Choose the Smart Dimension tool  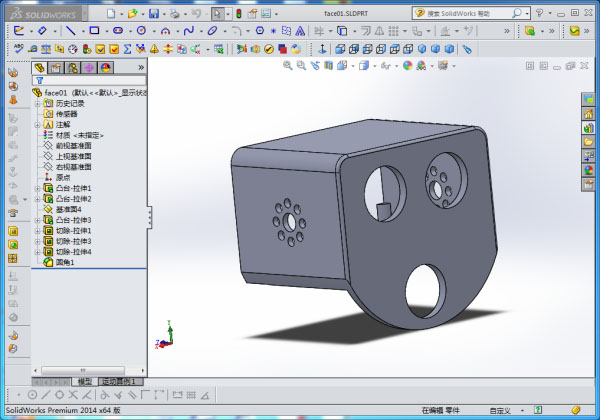point(42,31)
